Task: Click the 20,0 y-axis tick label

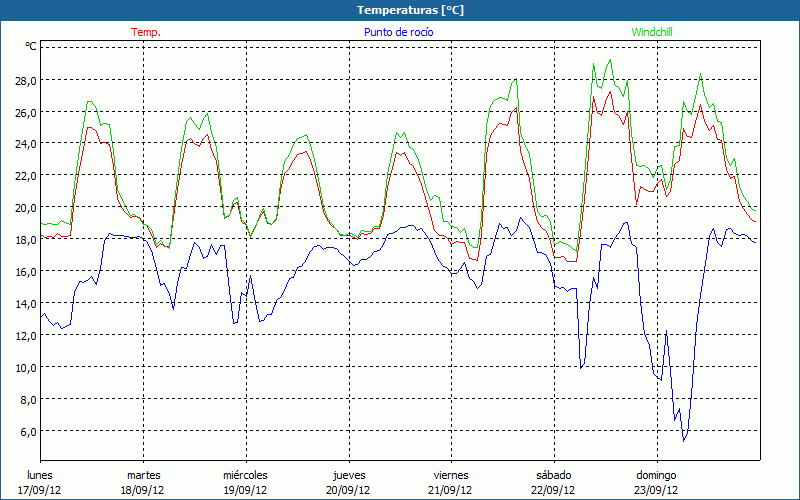Action: (x=25, y=208)
